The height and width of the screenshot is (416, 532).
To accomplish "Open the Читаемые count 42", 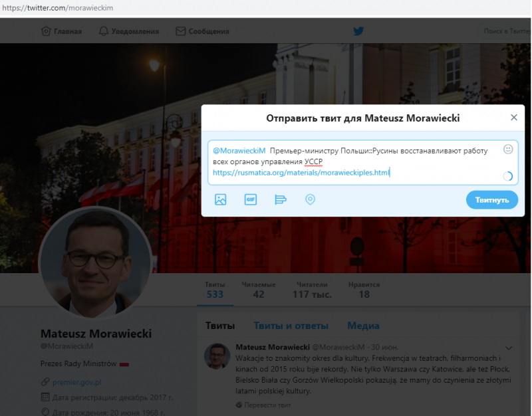I will click(x=259, y=290).
